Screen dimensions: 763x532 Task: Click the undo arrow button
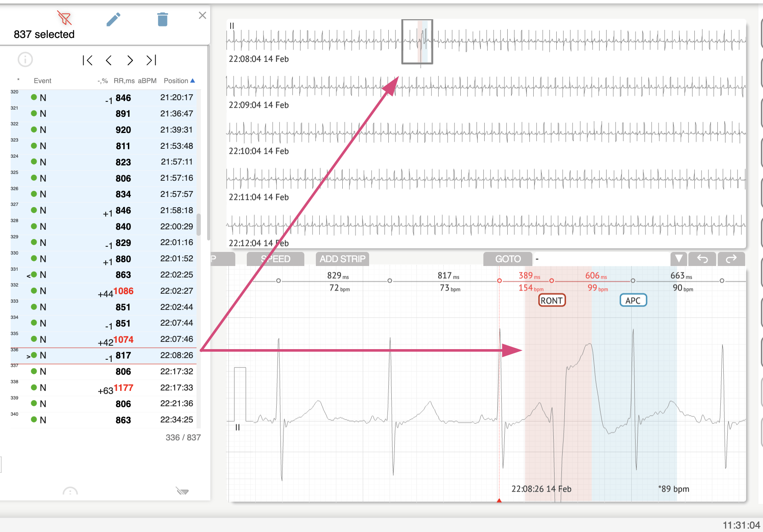pos(702,259)
